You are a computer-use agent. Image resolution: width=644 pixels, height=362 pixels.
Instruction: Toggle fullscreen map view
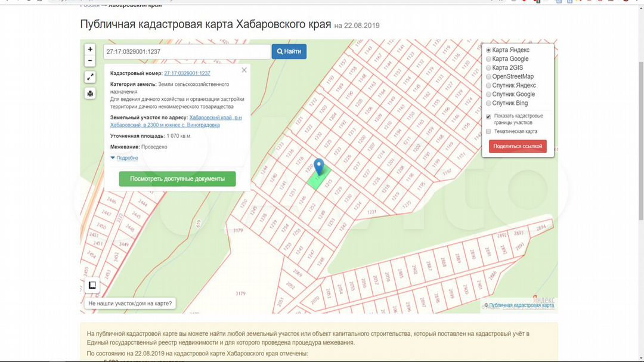pos(90,77)
